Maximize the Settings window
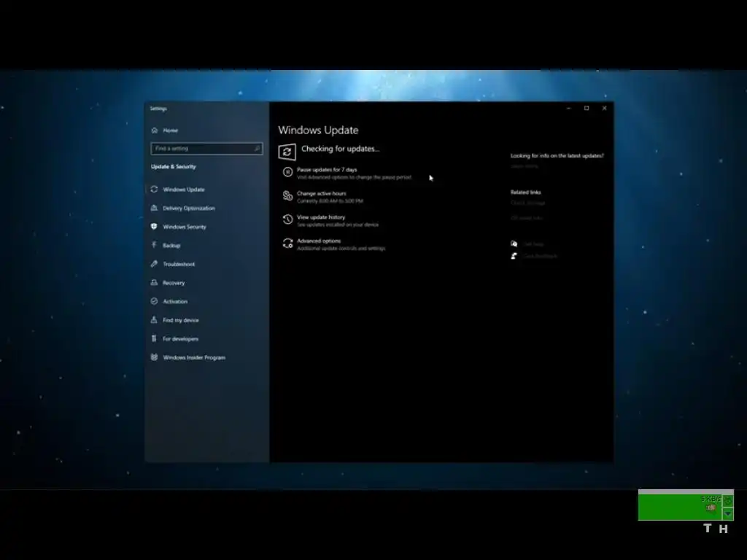 (587, 108)
